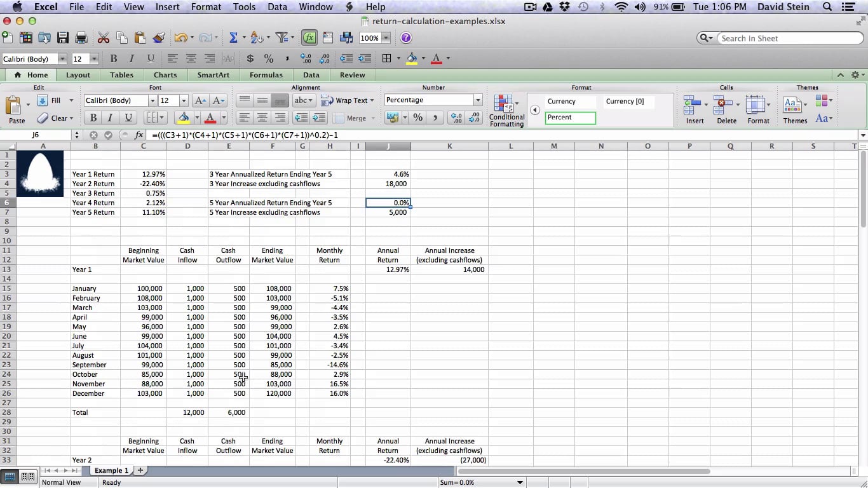Open the Percentage number format dropdown
868x488 pixels.
point(478,100)
